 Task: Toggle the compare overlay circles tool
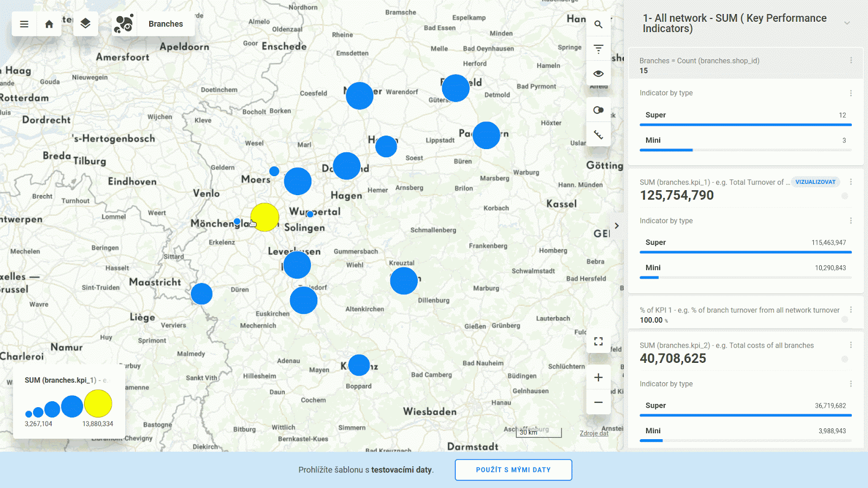coord(598,110)
